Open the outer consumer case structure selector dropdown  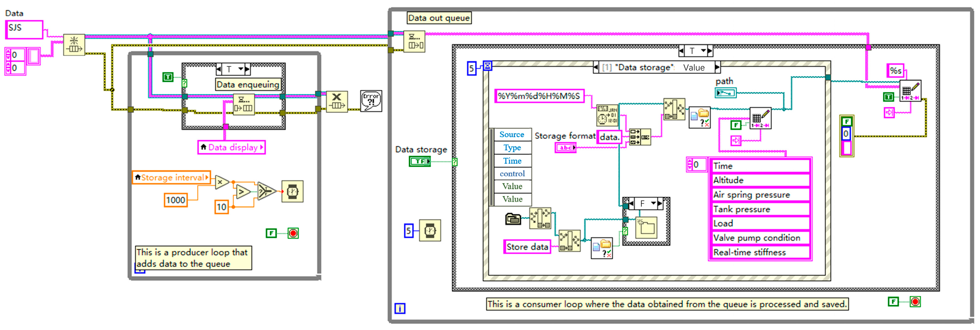click(704, 51)
